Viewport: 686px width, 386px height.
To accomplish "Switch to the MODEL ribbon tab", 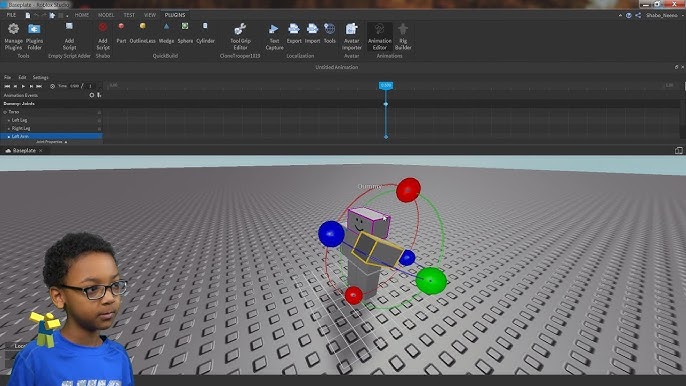I will click(x=106, y=15).
